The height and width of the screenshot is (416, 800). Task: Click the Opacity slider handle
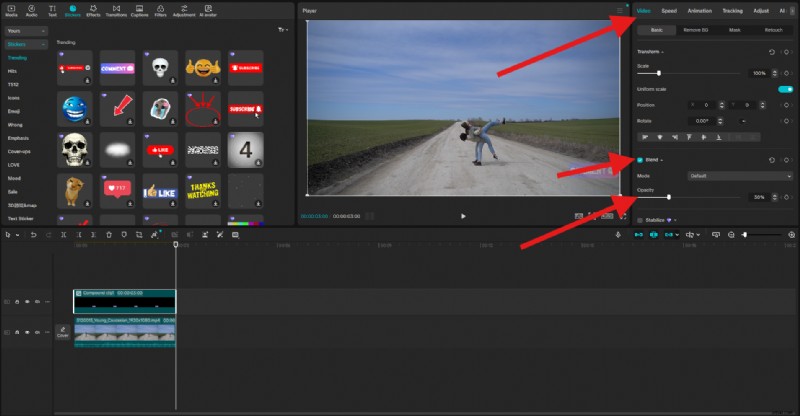(668, 197)
